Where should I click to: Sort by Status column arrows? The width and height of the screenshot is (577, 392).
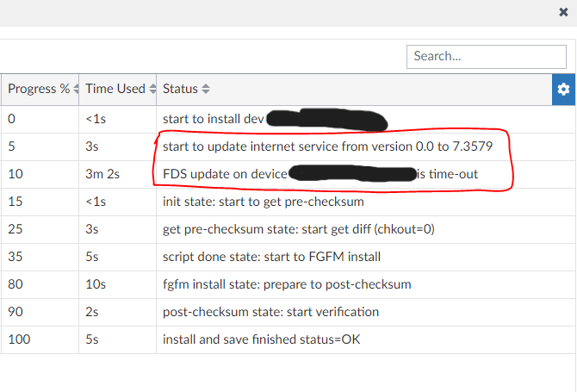point(206,89)
